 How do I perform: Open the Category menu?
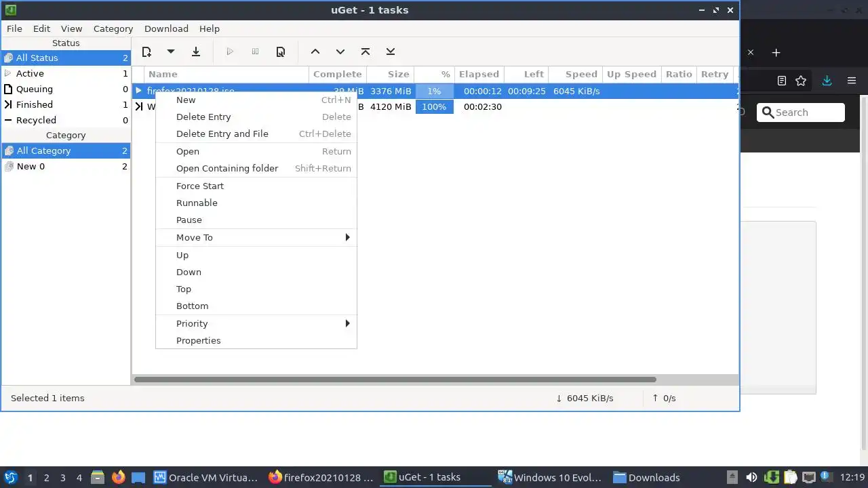tap(113, 28)
